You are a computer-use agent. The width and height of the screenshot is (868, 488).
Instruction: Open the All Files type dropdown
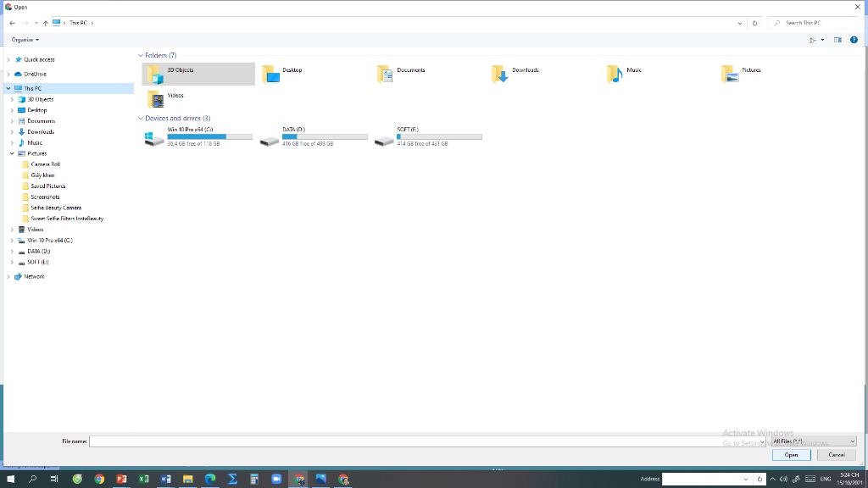coord(814,441)
